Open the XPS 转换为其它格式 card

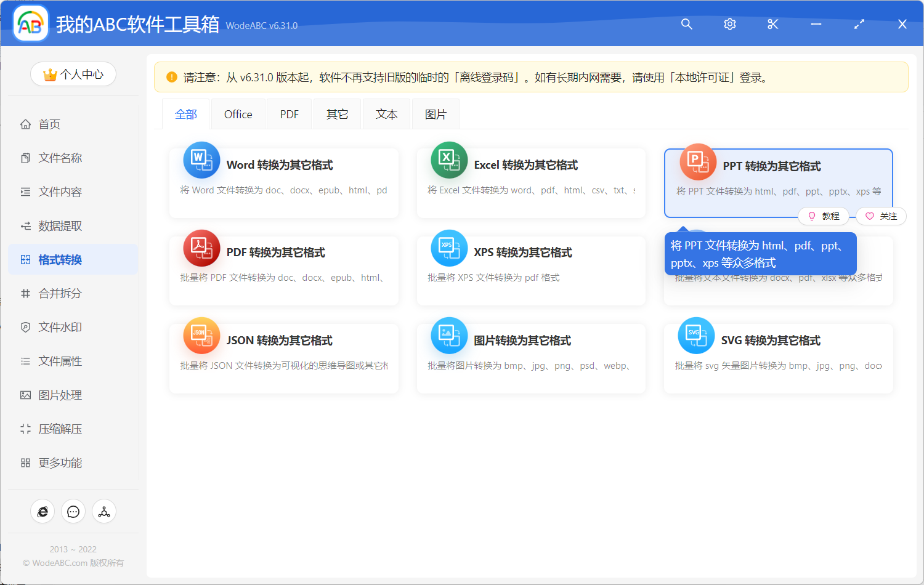[x=531, y=271]
